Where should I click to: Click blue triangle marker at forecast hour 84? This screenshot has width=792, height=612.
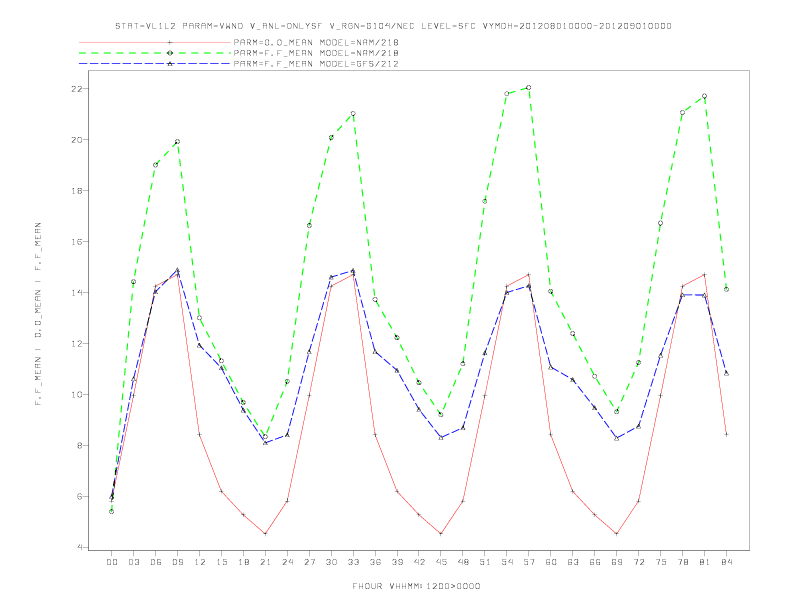coord(726,373)
